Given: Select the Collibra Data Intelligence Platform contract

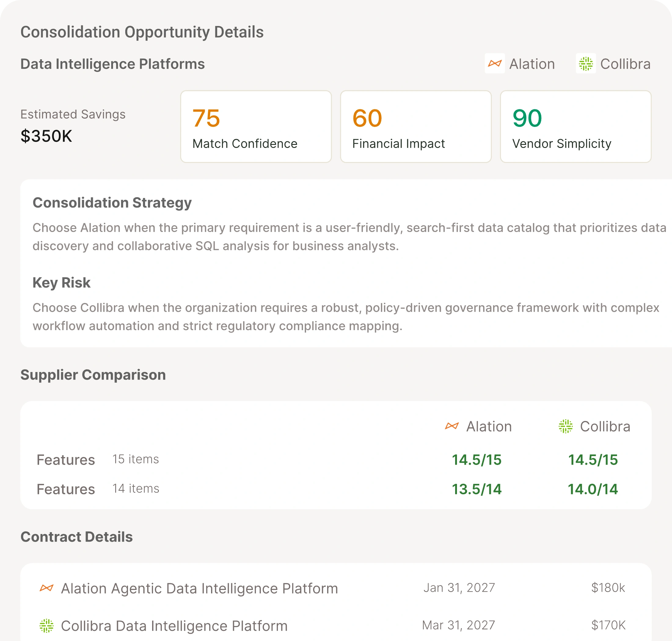Looking at the screenshot, I should click(336, 625).
